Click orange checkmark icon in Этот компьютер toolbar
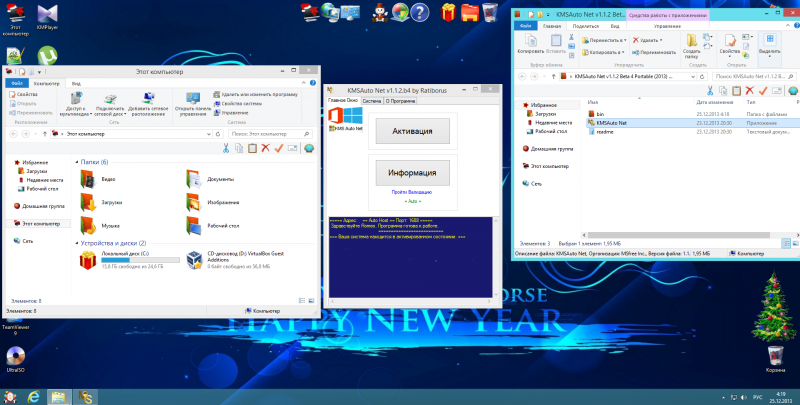 [279, 148]
